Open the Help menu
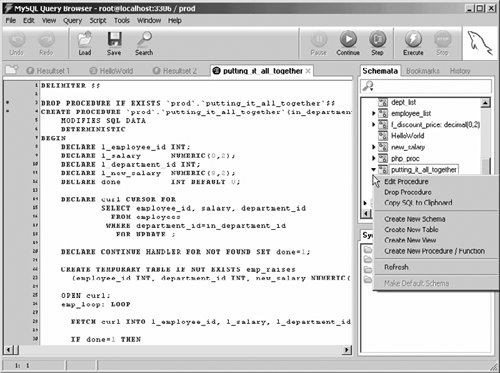Viewport: 500px width, 373px height. [175, 21]
